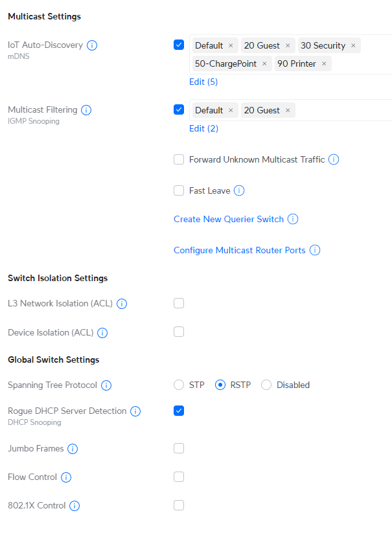This screenshot has width=392, height=559.
Task: Click info icon beside Spanning Tree Protocol
Action: 106,385
